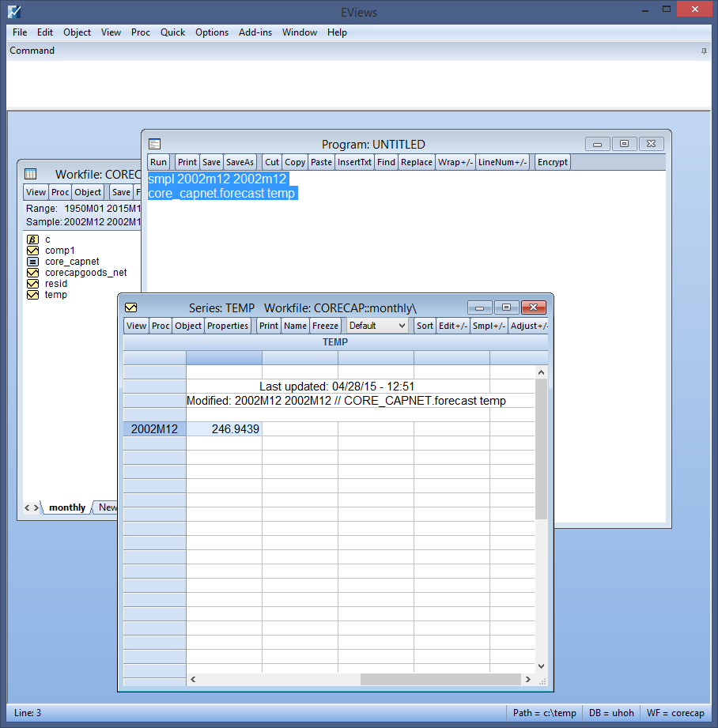Maximize the Program UNTITLED window
Screen dimensions: 718x728
click(x=624, y=144)
